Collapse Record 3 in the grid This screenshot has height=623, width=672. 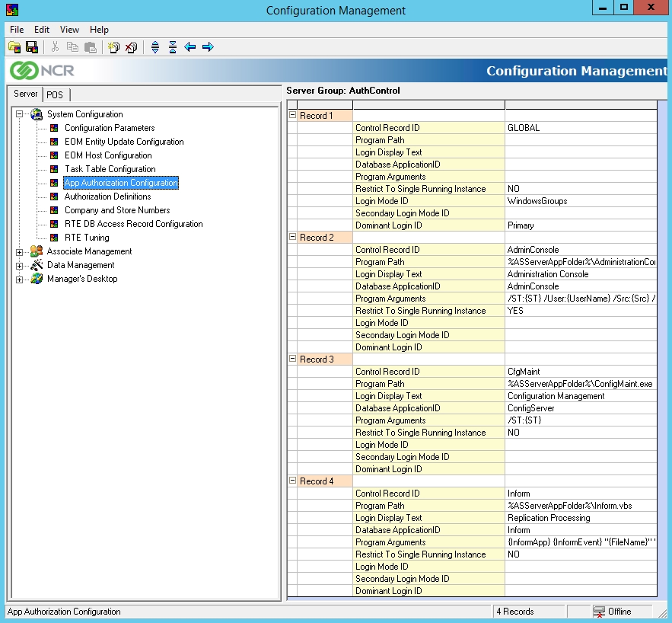[x=293, y=359]
